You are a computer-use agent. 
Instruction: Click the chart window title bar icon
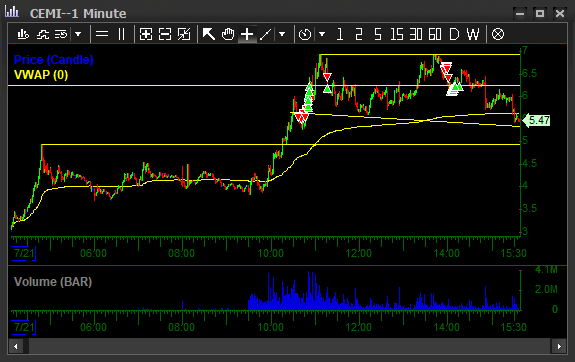[x=12, y=12]
